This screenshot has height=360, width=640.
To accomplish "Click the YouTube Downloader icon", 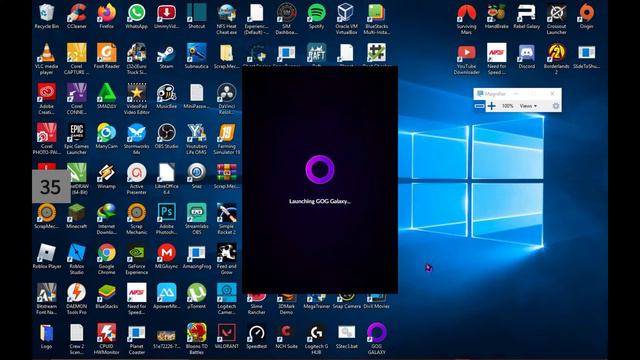I will [x=467, y=59].
